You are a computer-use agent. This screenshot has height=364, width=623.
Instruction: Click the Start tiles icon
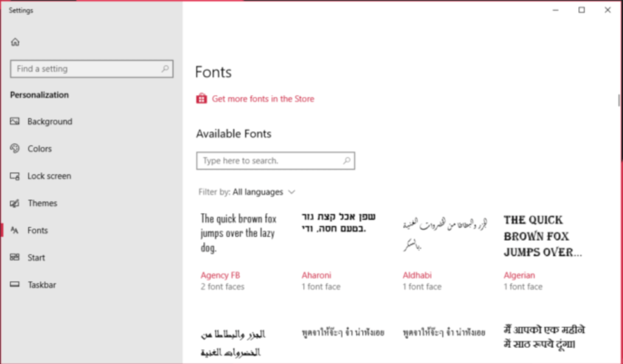point(15,257)
